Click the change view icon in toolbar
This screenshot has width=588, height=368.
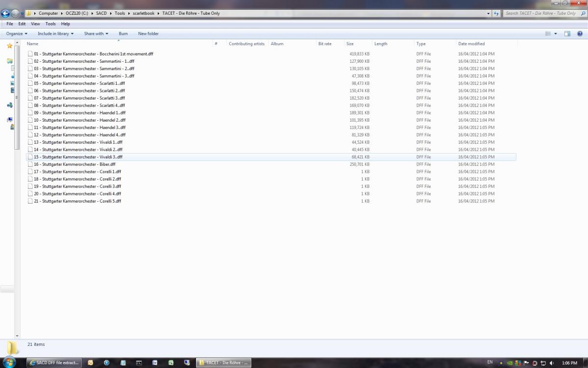pos(548,34)
